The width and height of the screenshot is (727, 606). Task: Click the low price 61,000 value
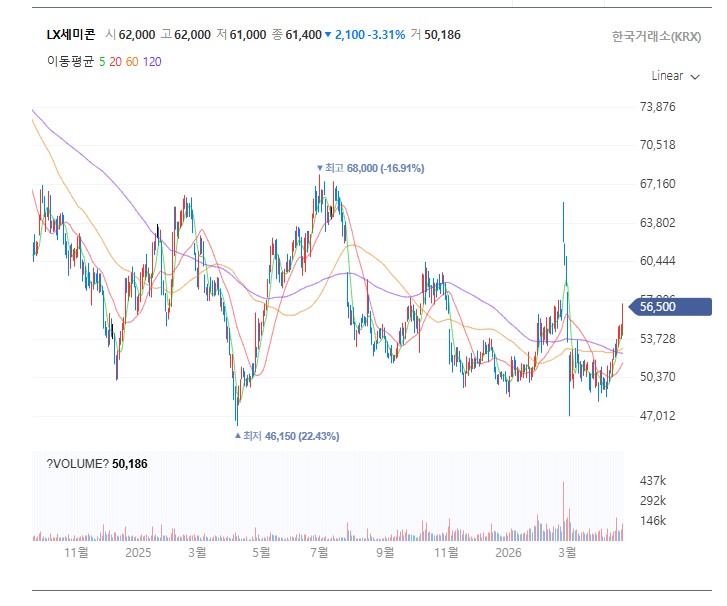248,35
